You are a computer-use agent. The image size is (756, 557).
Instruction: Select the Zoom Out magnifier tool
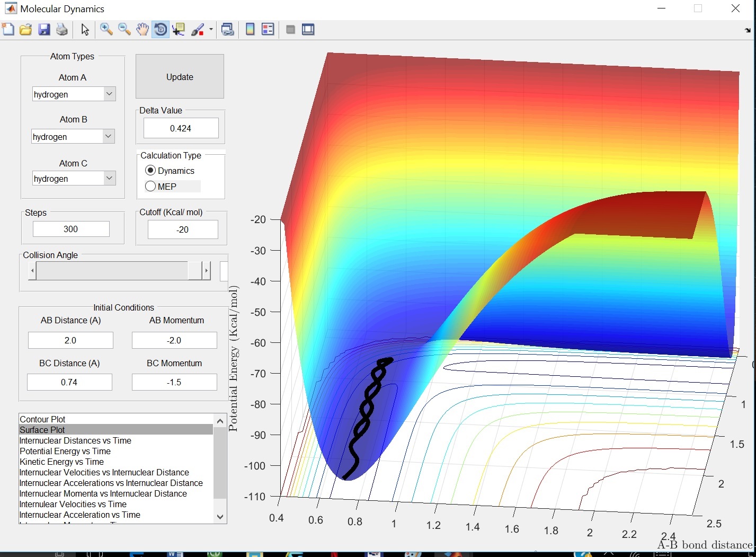coord(124,30)
